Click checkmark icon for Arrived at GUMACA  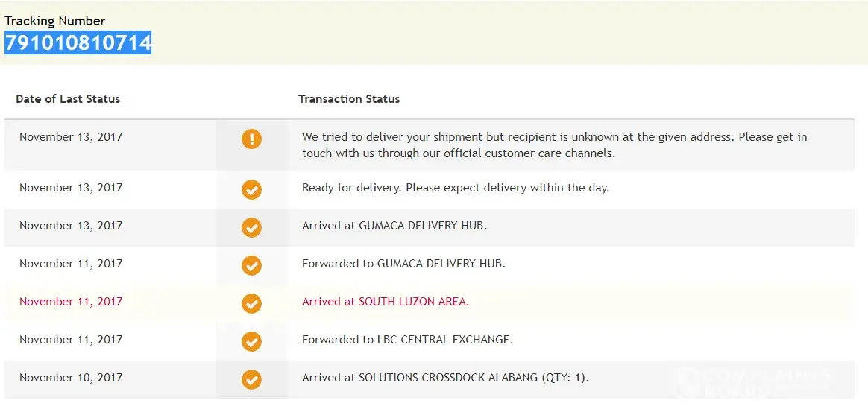tap(251, 227)
